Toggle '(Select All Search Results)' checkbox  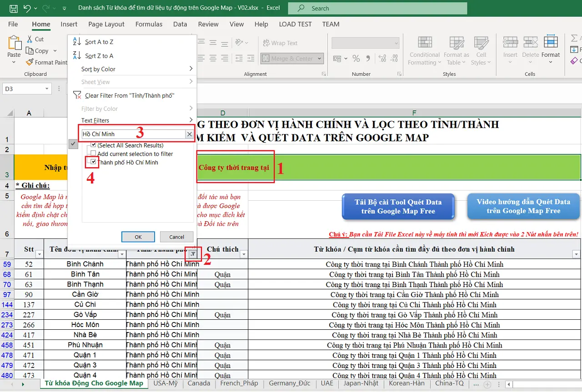94,145
